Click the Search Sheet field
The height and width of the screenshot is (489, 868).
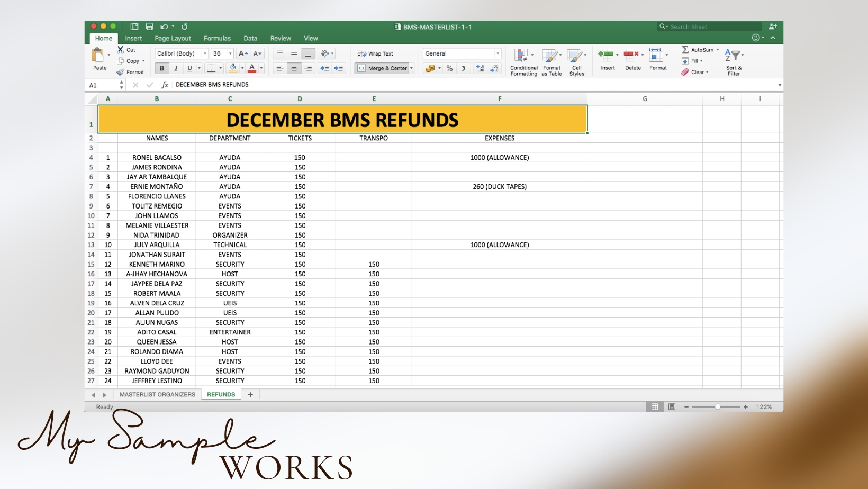(x=709, y=26)
